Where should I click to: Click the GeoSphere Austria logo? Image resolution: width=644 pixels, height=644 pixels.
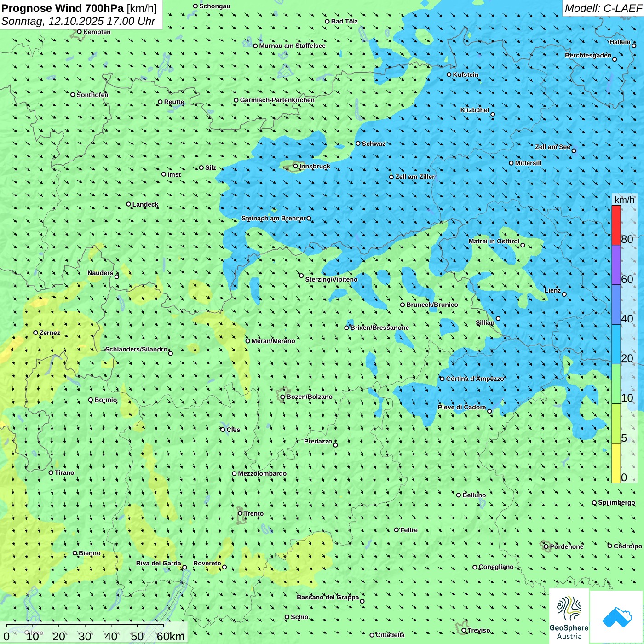[x=569, y=615]
